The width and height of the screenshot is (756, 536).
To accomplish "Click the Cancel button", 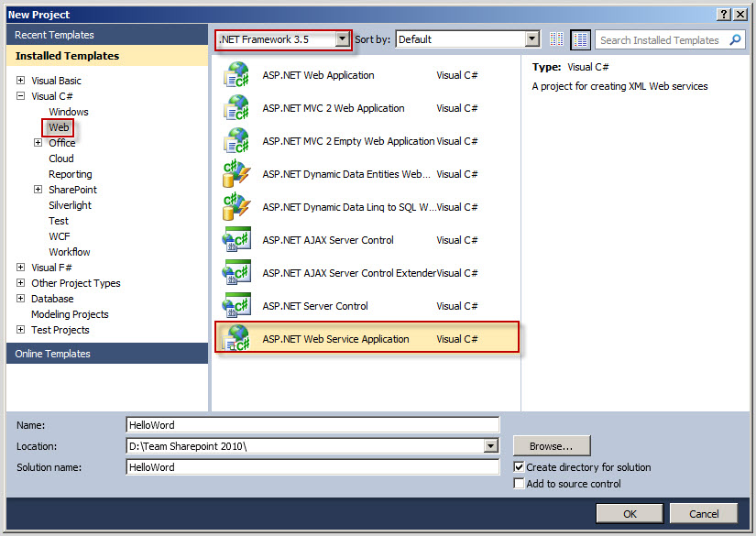I will (x=704, y=514).
